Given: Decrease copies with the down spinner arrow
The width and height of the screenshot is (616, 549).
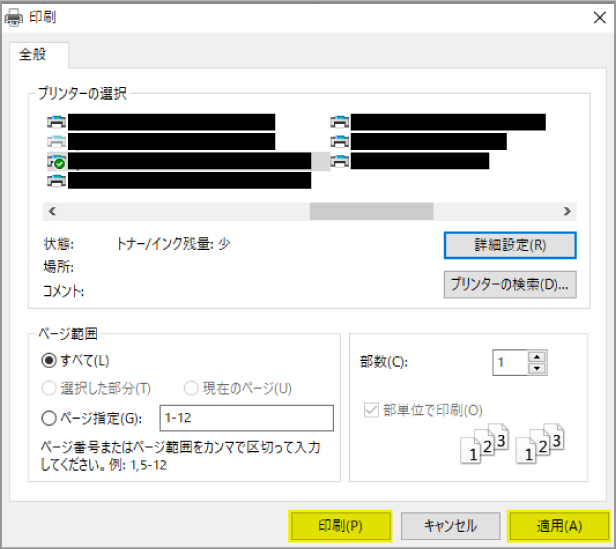Looking at the screenshot, I should 537,369.
